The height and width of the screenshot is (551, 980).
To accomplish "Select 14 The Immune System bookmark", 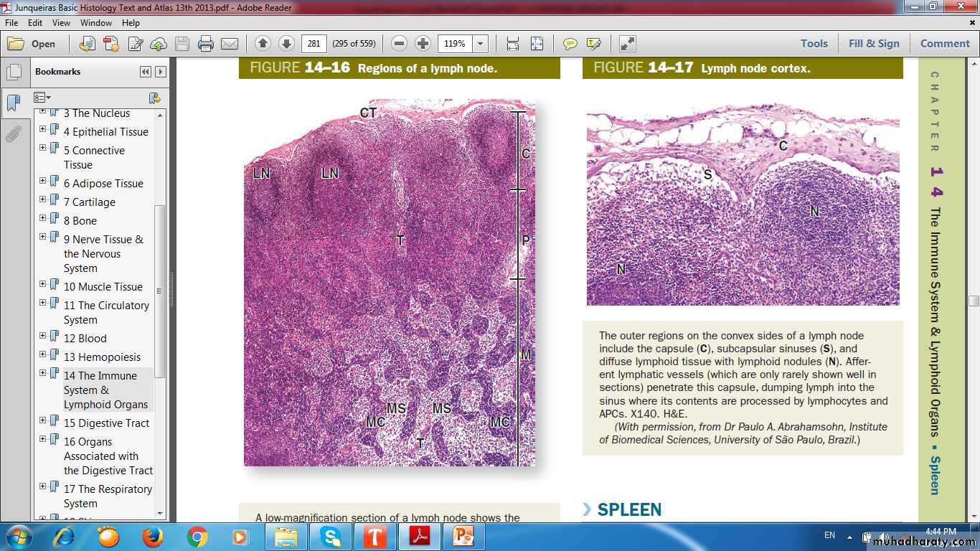I will (x=108, y=390).
